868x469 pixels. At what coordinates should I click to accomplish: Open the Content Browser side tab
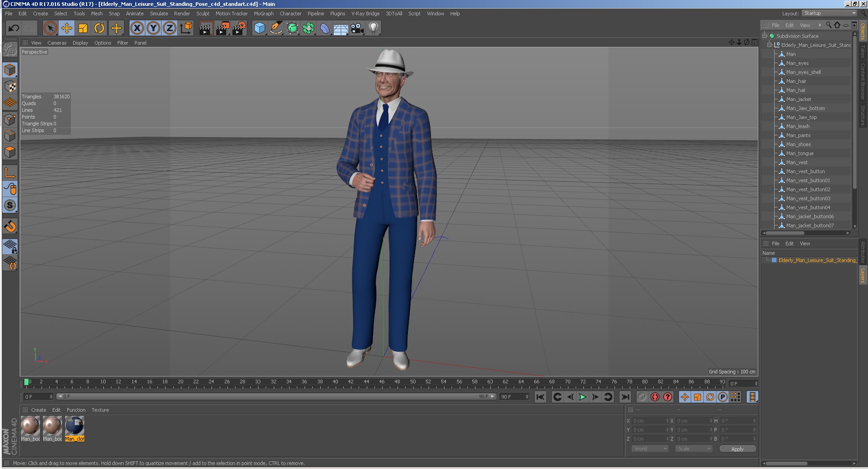point(863,81)
